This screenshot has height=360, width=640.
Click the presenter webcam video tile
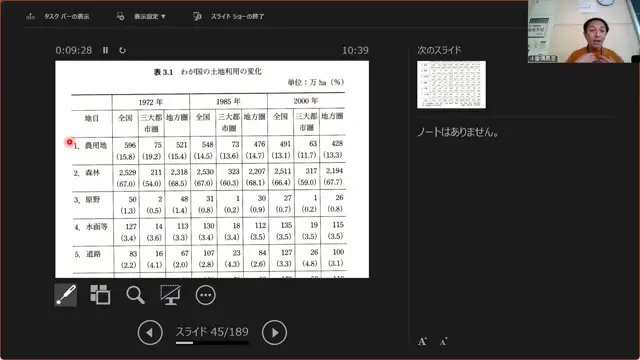(584, 31)
